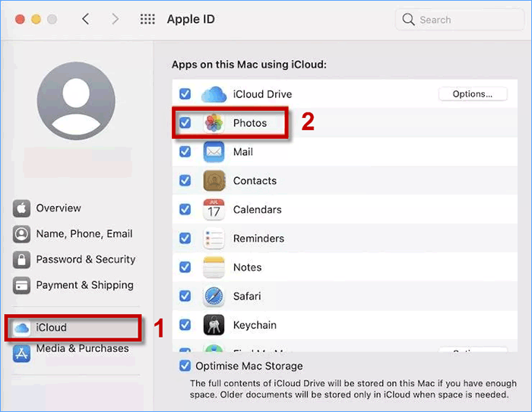The image size is (532, 412).
Task: Click the iCloud Drive cloud icon
Action: pyautogui.click(x=214, y=94)
